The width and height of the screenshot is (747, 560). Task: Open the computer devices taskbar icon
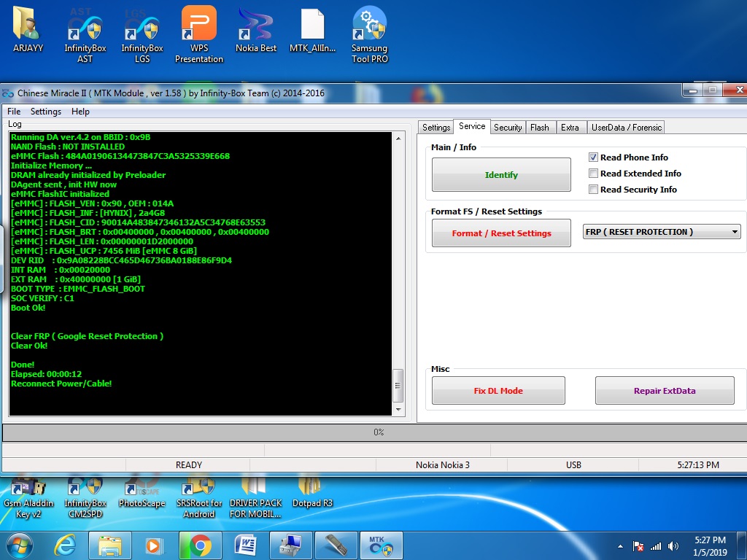coord(290,545)
